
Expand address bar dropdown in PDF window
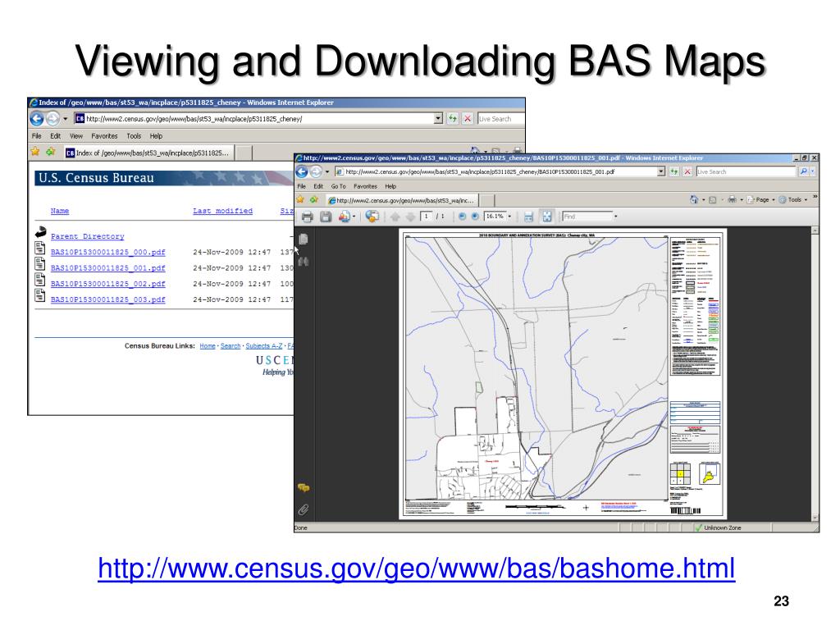click(x=660, y=171)
